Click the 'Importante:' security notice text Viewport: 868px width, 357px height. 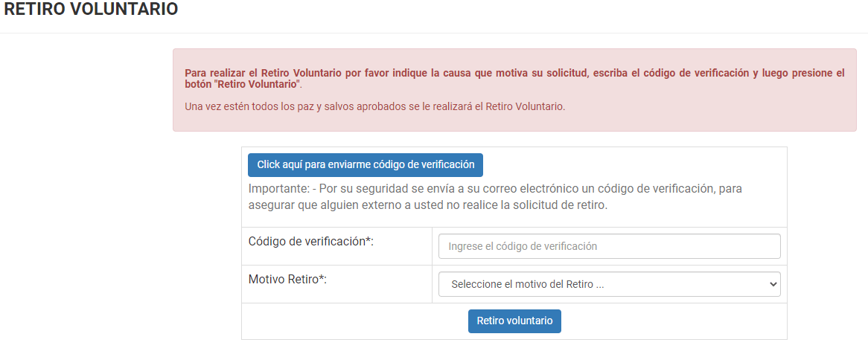click(496, 196)
